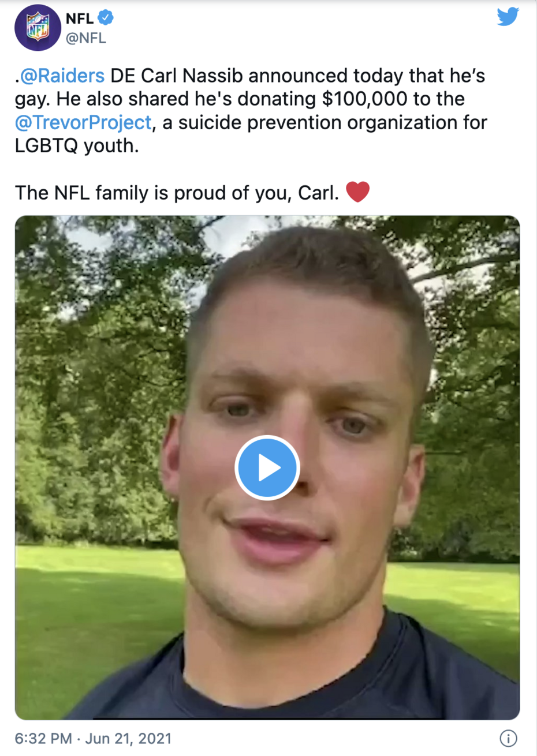Click the Twitter info circle icon

[x=508, y=738]
